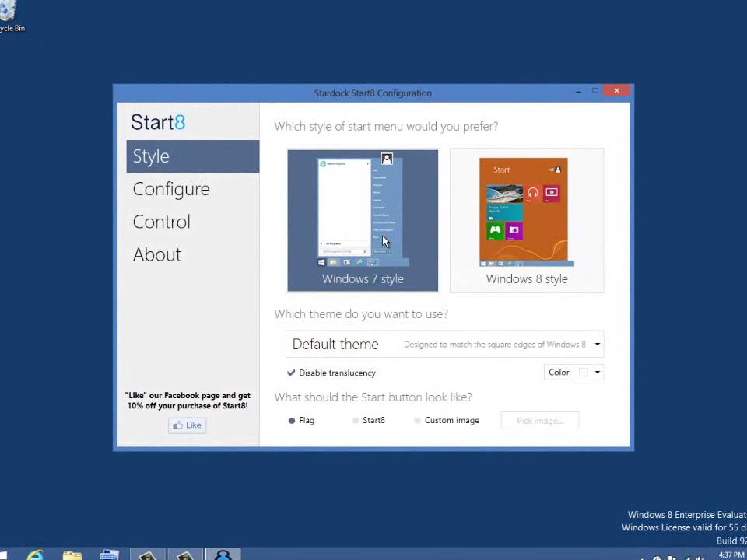Image resolution: width=747 pixels, height=560 pixels.
Task: Click the Start8 logo
Action: point(158,122)
